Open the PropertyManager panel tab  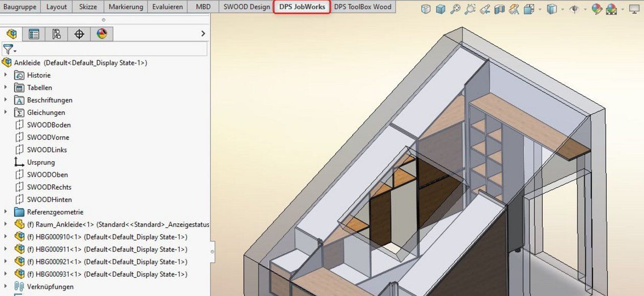pyautogui.click(x=34, y=34)
